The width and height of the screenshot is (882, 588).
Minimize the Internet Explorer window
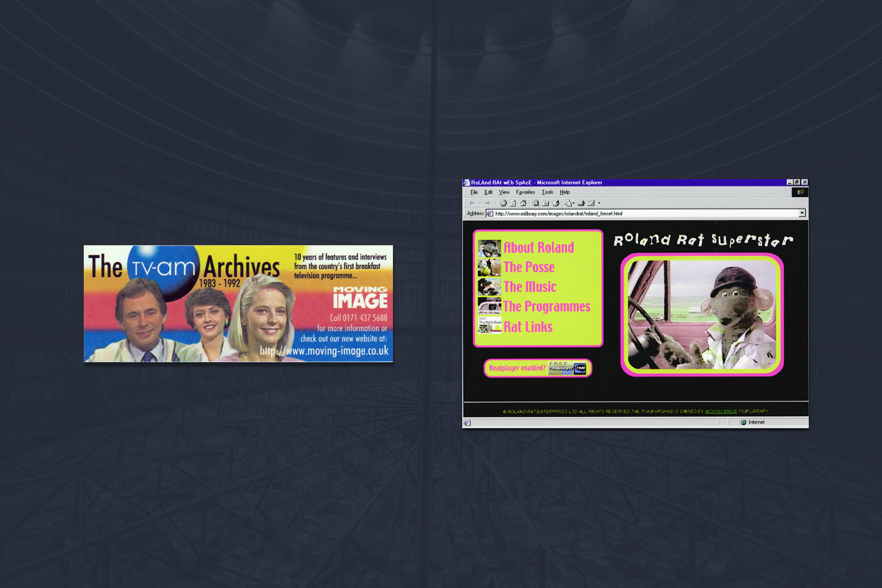point(789,182)
